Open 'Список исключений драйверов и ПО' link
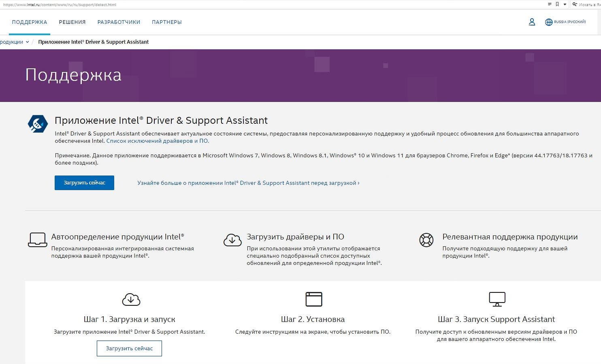The width and height of the screenshot is (601, 364). (158, 141)
